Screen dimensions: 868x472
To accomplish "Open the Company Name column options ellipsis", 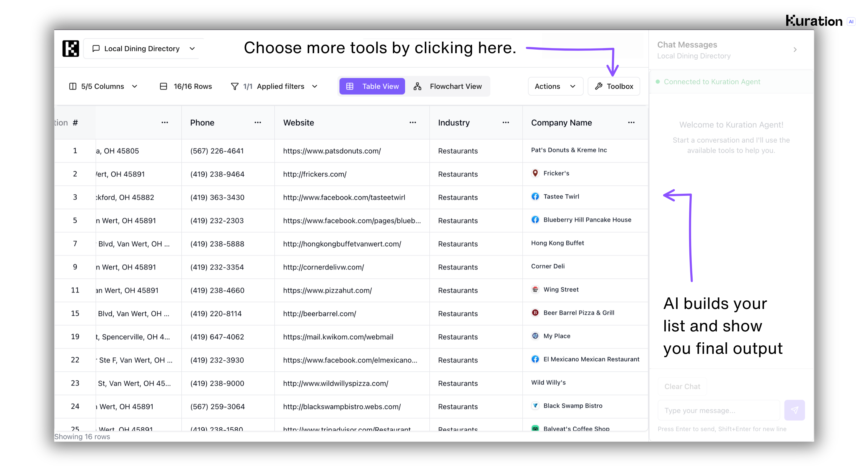I will (631, 122).
